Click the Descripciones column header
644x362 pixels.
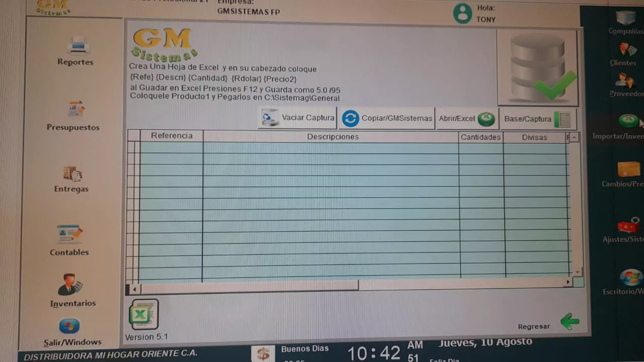pos(331,137)
